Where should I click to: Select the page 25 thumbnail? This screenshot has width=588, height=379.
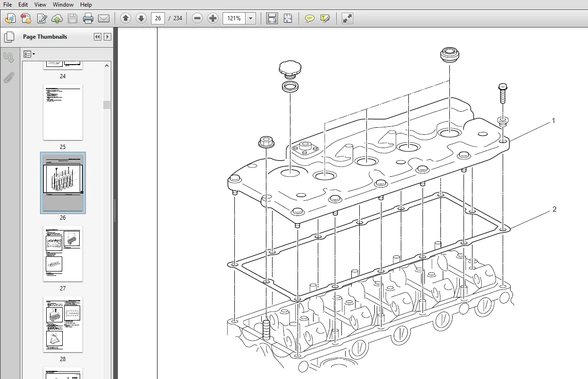pyautogui.click(x=63, y=112)
